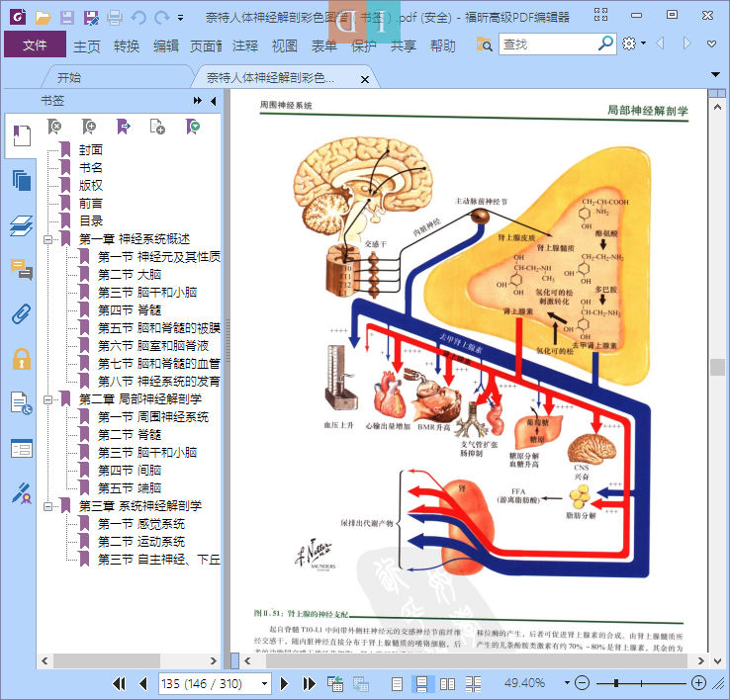This screenshot has height=700, width=730.
Task: Open the 视图 ribbon tab
Action: pyautogui.click(x=285, y=45)
